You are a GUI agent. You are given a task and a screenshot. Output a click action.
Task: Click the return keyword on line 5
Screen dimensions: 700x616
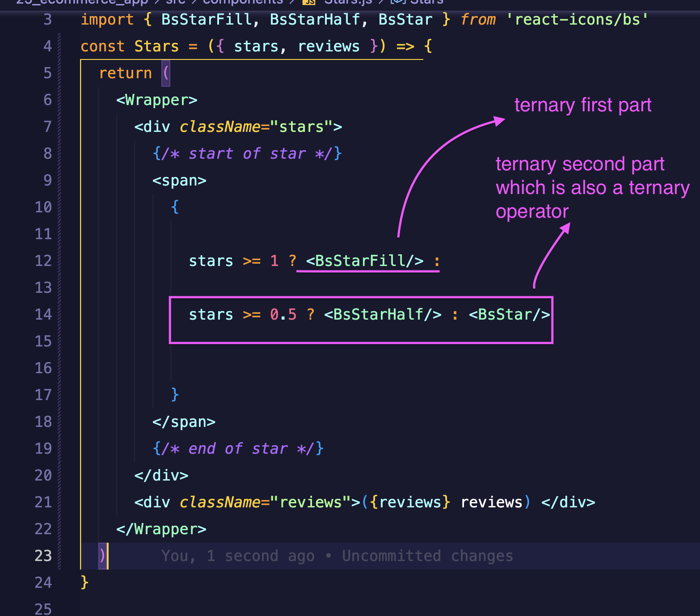125,73
